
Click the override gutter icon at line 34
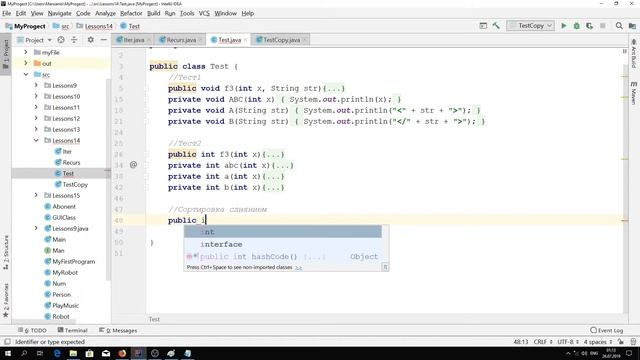tap(133, 165)
